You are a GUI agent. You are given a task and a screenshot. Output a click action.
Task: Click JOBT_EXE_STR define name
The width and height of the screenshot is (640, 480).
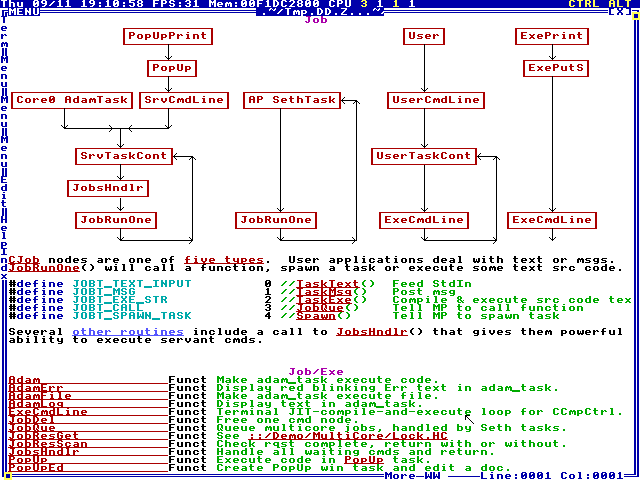pyautogui.click(x=120, y=300)
